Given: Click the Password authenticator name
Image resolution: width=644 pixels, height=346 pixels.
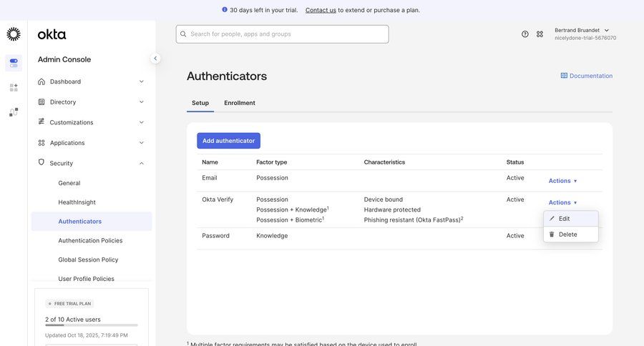Looking at the screenshot, I should coord(215,236).
